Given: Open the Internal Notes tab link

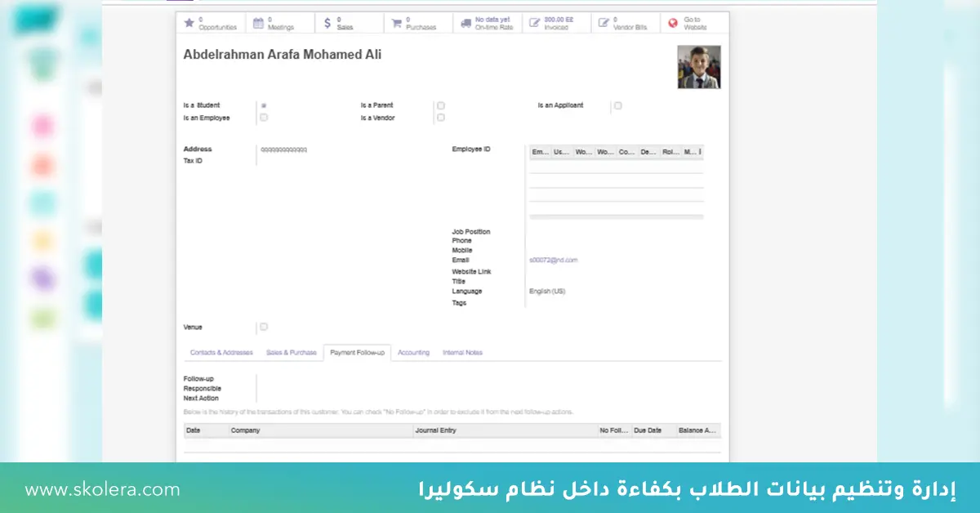Looking at the screenshot, I should click(462, 352).
